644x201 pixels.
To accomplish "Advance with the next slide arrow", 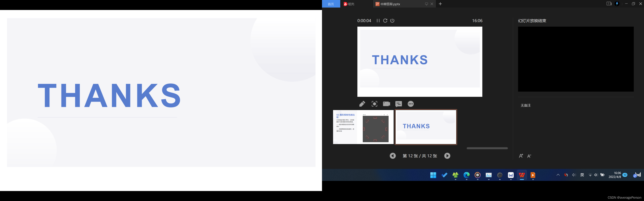I will click(447, 156).
